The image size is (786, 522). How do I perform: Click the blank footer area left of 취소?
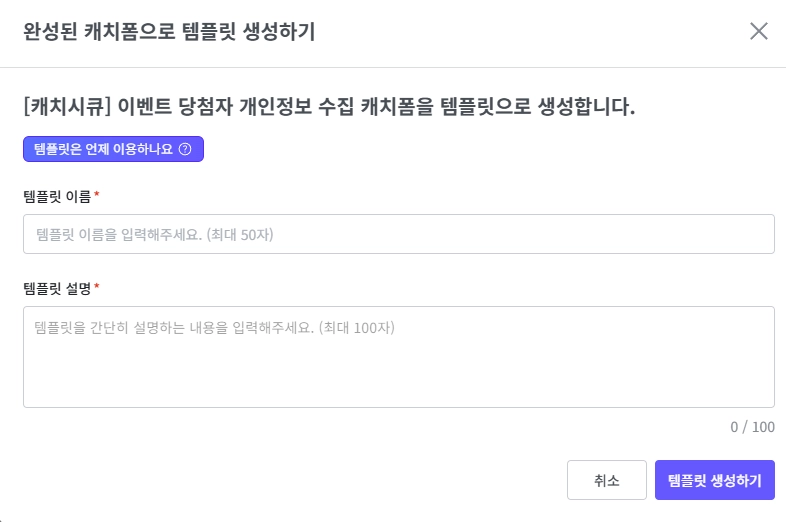[x=290, y=480]
